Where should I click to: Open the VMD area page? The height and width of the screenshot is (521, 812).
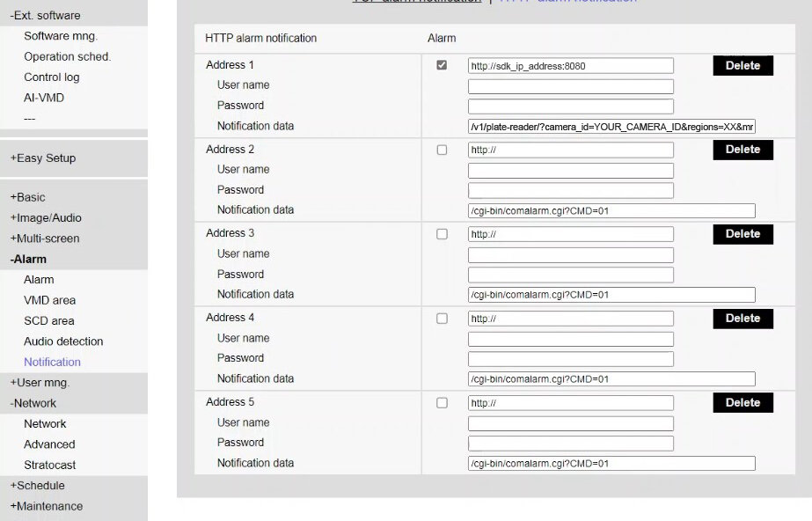pyautogui.click(x=50, y=300)
